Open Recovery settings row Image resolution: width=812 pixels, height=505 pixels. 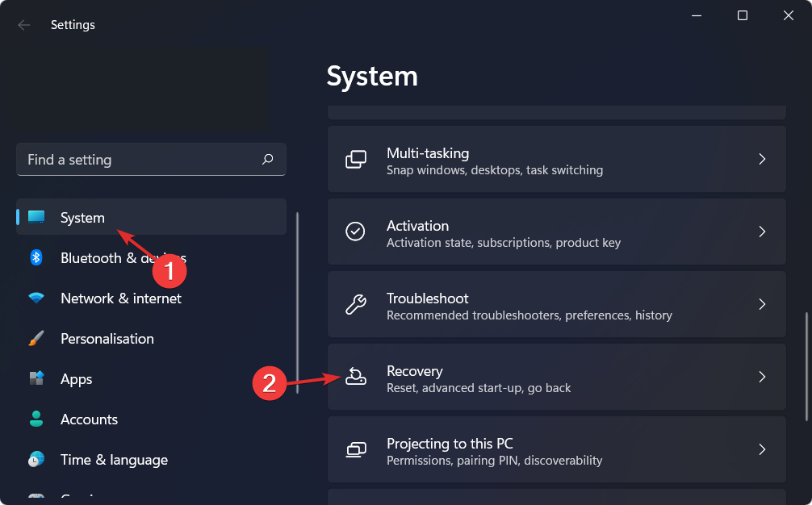coord(556,378)
